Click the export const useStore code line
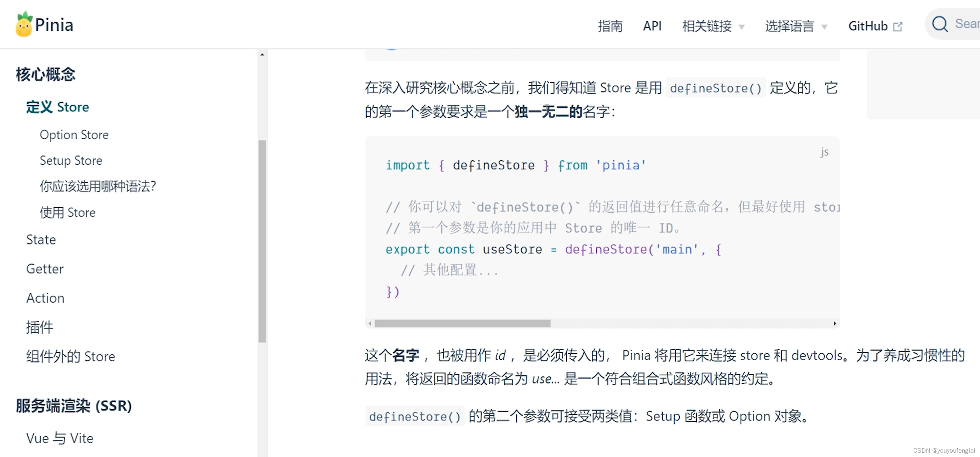 coord(553,249)
